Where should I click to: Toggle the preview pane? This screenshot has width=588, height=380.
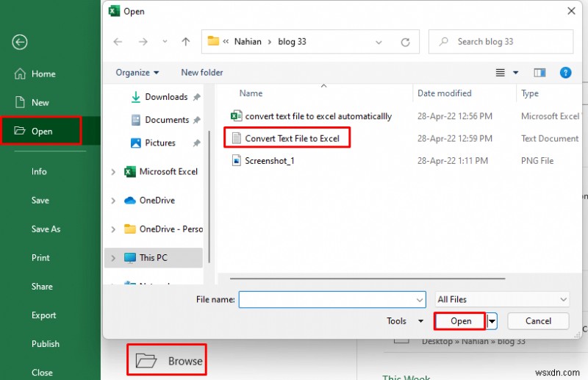539,73
